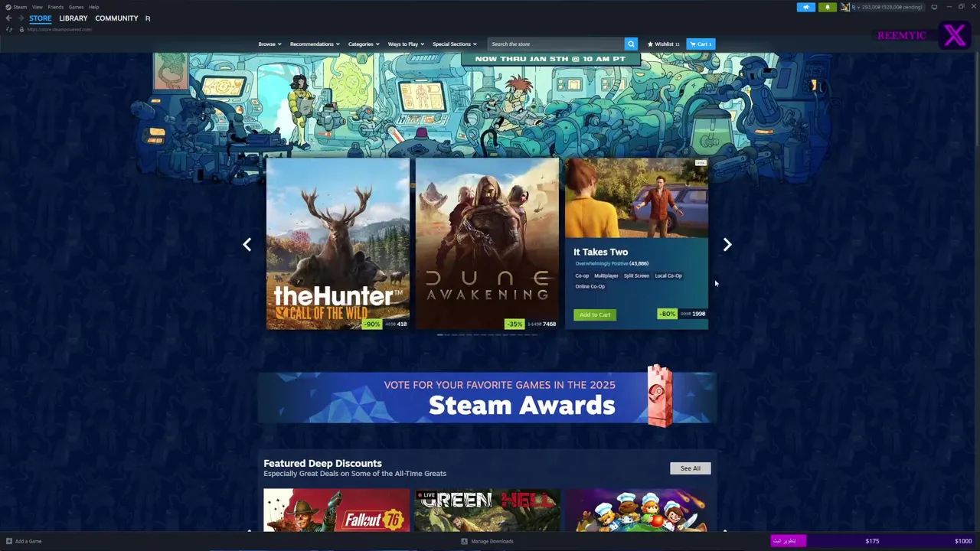Click the store URL address text
Image resolution: width=980 pixels, height=551 pixels.
tap(59, 29)
